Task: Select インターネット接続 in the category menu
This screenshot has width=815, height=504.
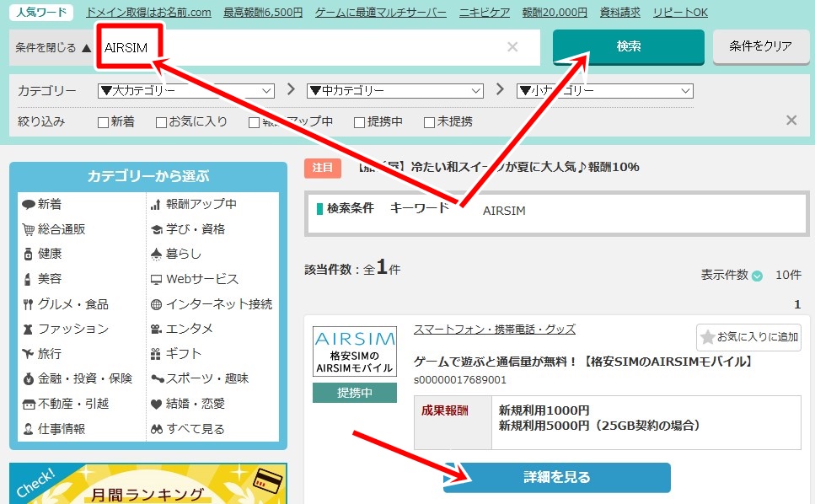Action: pyautogui.click(x=219, y=304)
